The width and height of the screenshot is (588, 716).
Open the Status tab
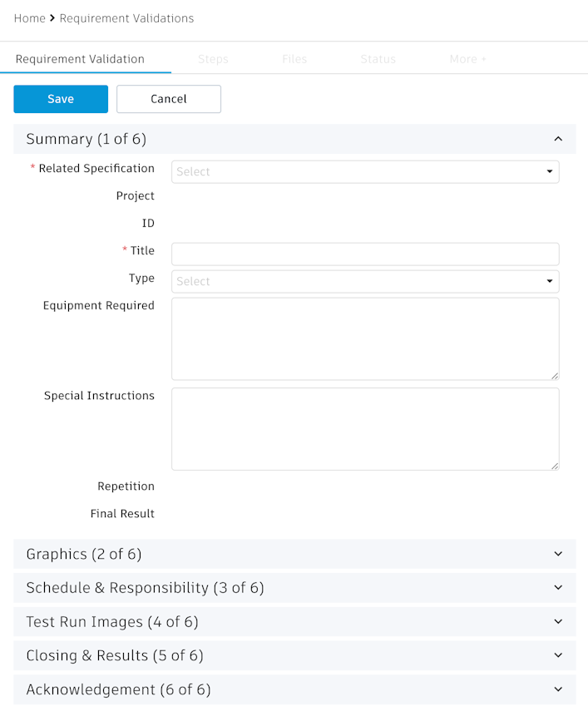(x=378, y=59)
